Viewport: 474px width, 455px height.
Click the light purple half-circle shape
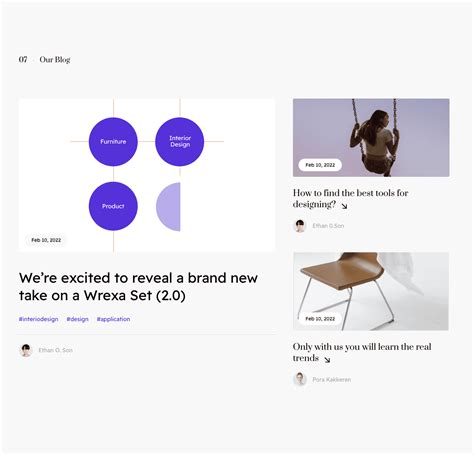pos(168,207)
